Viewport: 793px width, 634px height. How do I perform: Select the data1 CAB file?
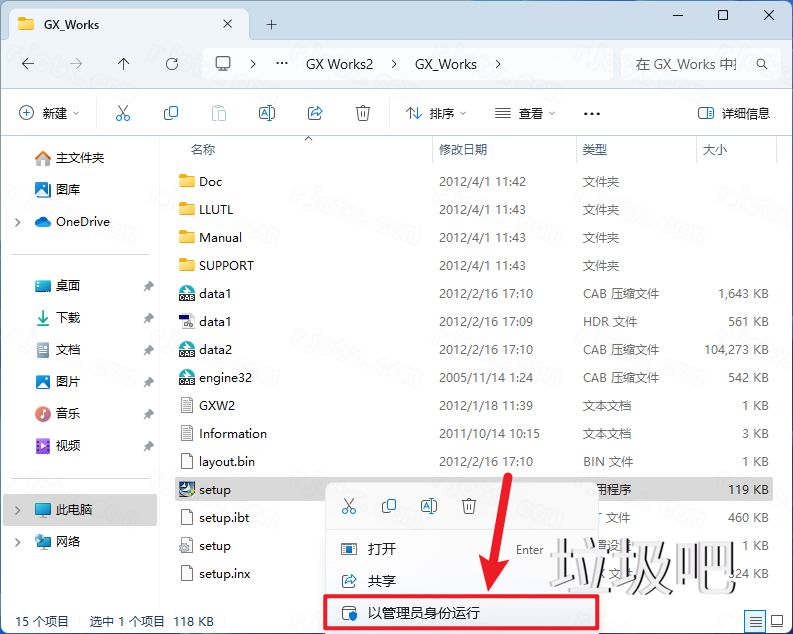(214, 294)
